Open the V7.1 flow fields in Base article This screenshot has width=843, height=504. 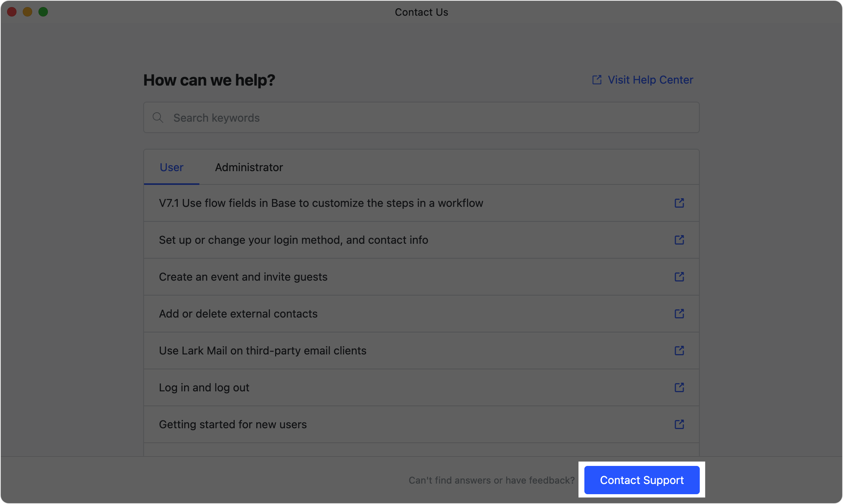(x=321, y=203)
